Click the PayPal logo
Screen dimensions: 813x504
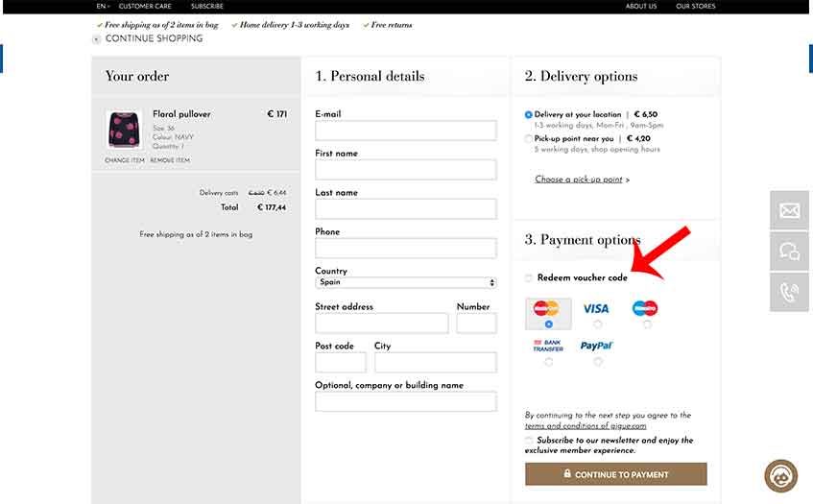tap(596, 346)
